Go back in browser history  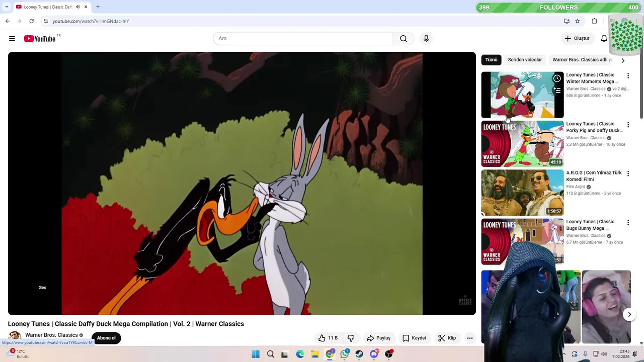tap(7, 21)
